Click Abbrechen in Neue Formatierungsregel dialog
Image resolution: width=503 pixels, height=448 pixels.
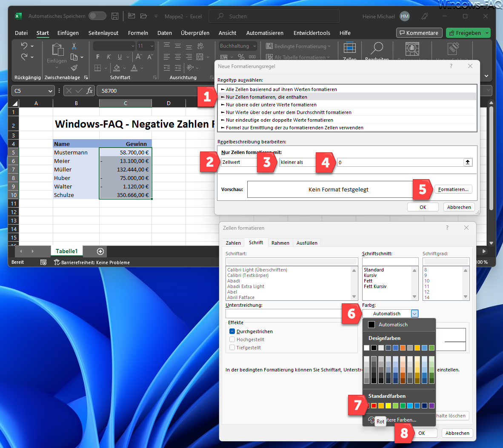(x=459, y=207)
